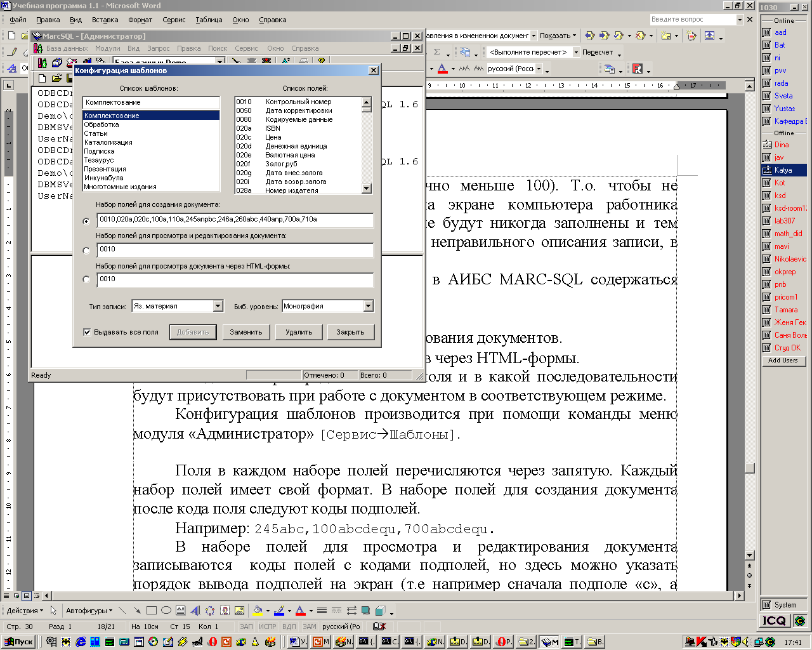This screenshot has width=812, height=650.
Task: Insert WordArt object
Action: pos(195,611)
